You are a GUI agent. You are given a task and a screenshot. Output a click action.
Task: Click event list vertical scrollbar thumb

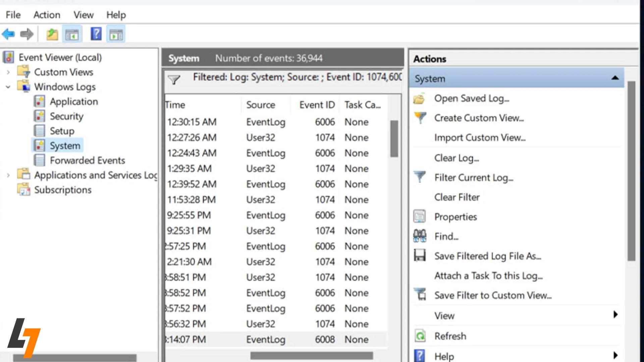(394, 139)
